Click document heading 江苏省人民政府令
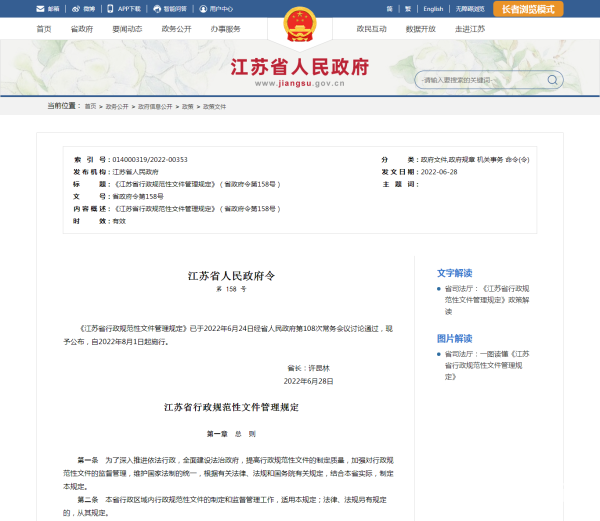The height and width of the screenshot is (521, 600). point(231,276)
